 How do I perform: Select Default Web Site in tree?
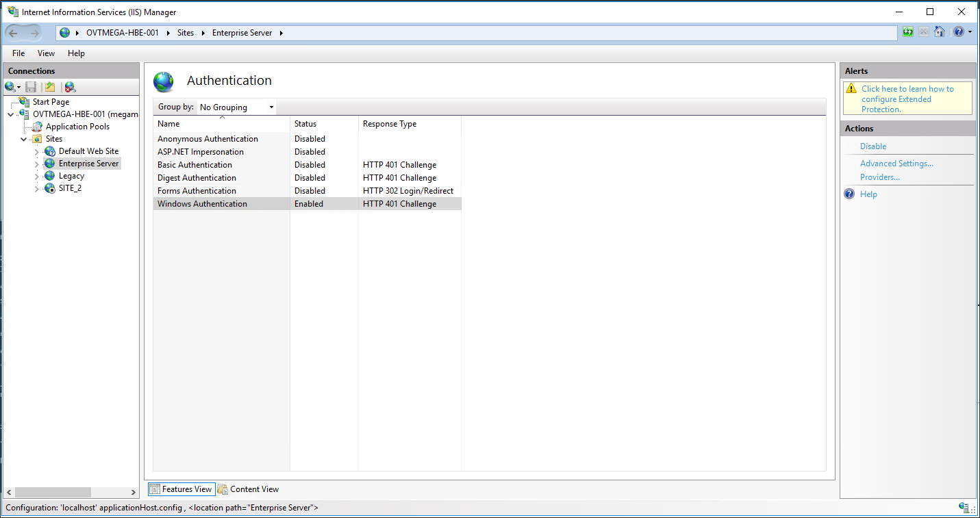[88, 151]
